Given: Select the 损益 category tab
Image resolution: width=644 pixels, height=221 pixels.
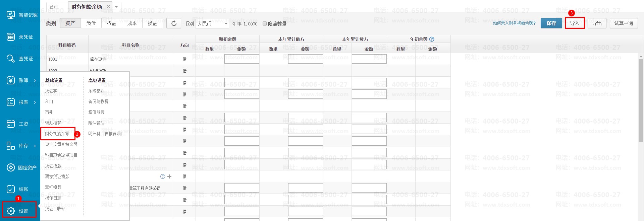Looking at the screenshot, I should pos(153,23).
